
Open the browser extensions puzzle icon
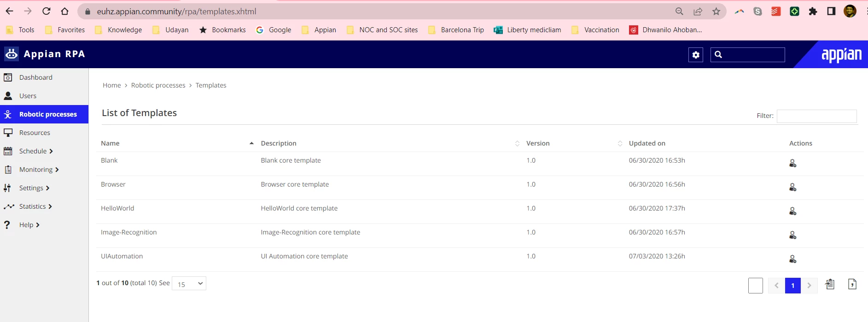[x=813, y=12]
